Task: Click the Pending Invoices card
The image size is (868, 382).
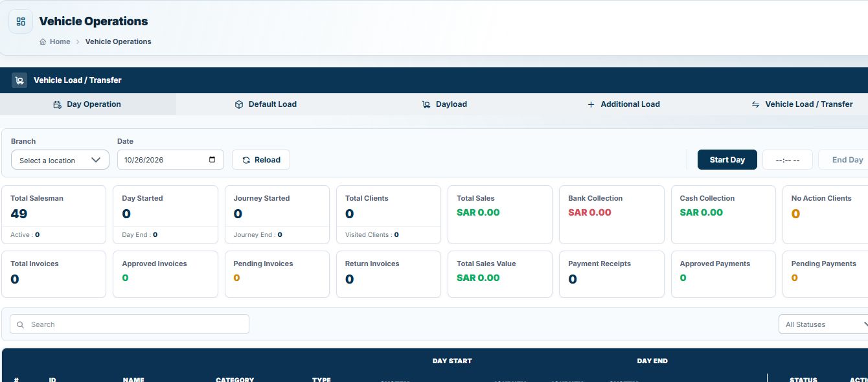Action: tap(277, 275)
